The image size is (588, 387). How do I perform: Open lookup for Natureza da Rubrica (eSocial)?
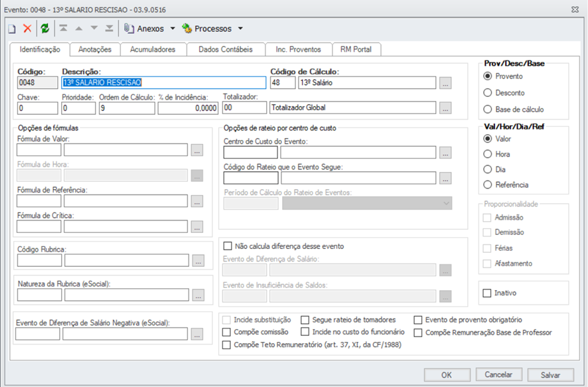198,295
